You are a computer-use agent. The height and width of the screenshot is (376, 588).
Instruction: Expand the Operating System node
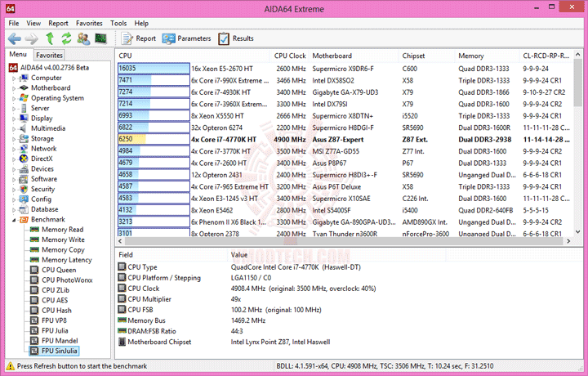click(14, 99)
